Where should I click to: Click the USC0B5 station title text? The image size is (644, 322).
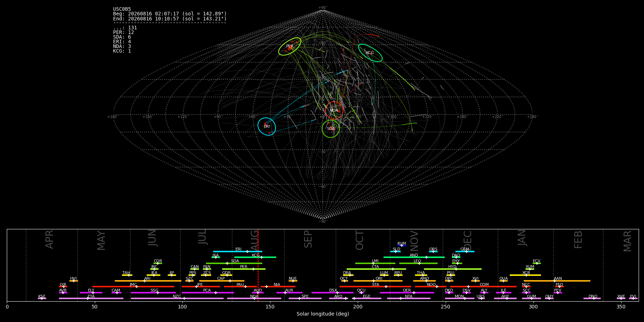point(122,9)
